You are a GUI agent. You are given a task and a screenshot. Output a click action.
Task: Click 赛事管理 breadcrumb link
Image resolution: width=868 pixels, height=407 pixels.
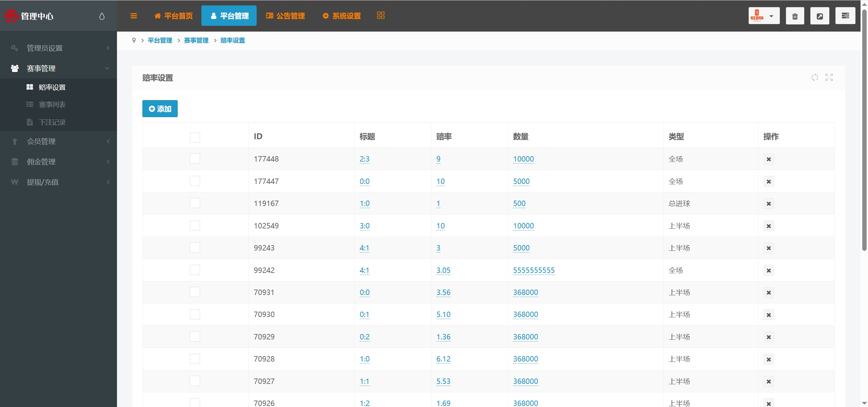(196, 40)
